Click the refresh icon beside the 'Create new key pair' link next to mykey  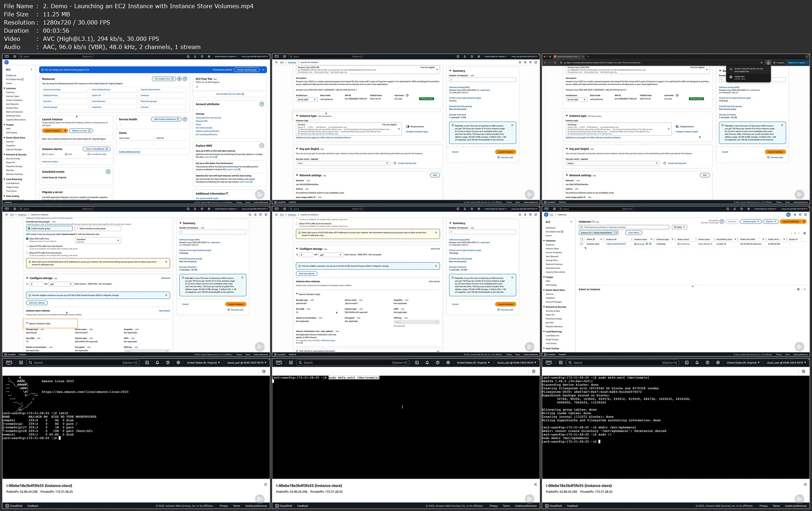point(665,163)
